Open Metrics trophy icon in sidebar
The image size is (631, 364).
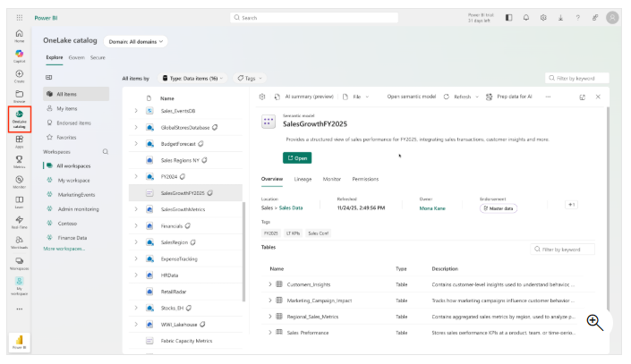point(20,161)
